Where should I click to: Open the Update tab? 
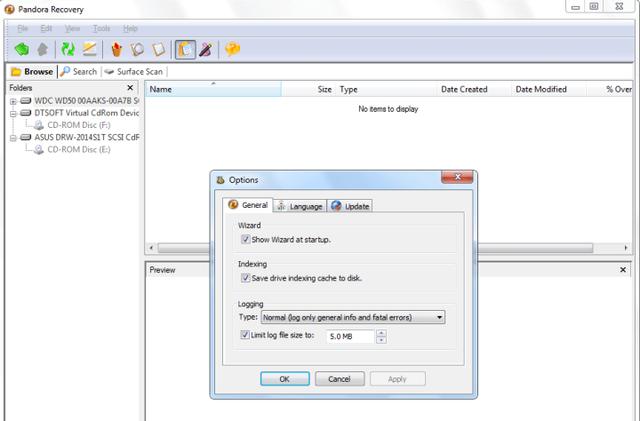(x=351, y=206)
